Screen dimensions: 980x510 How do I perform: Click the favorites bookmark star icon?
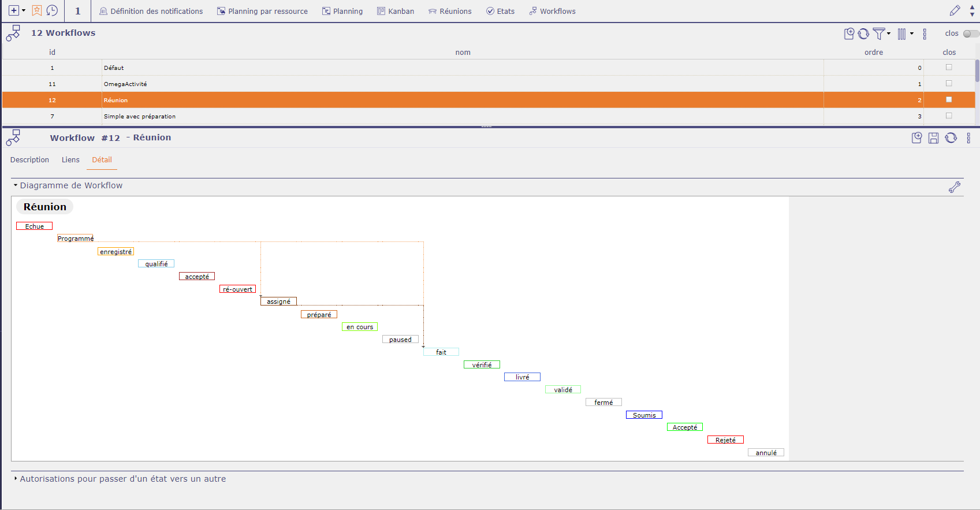point(37,11)
